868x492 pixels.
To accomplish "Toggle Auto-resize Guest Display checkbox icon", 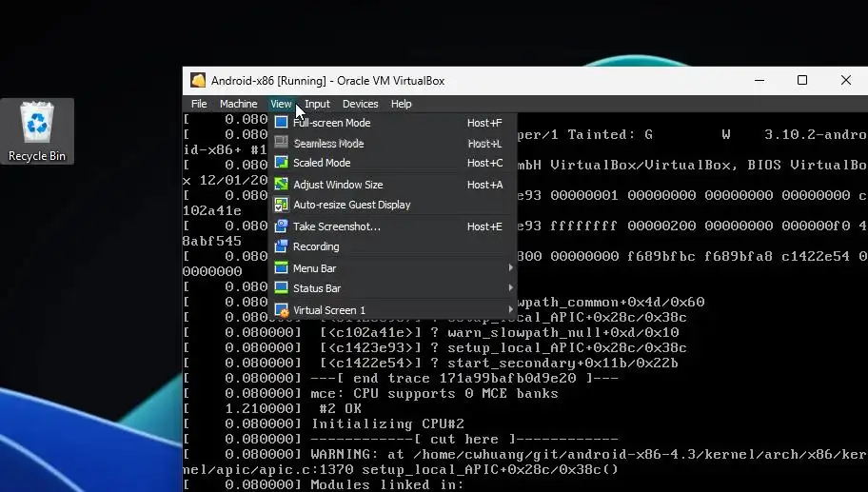I will coord(281,205).
